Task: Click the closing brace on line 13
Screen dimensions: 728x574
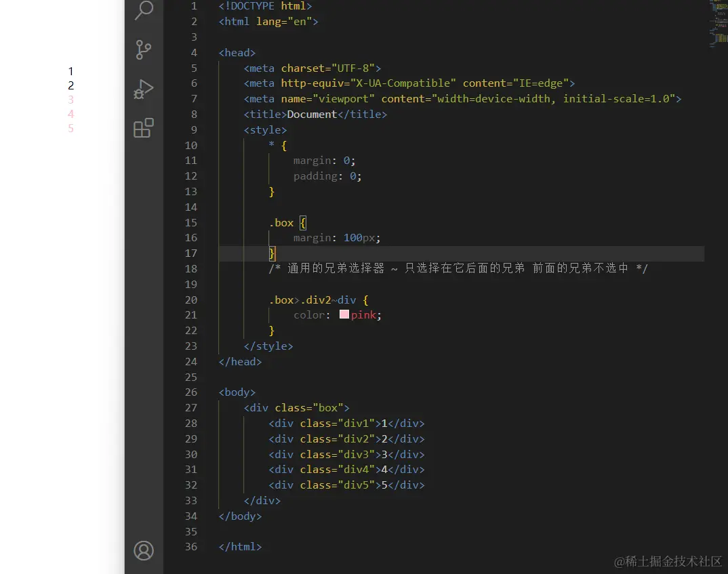Action: (x=272, y=192)
